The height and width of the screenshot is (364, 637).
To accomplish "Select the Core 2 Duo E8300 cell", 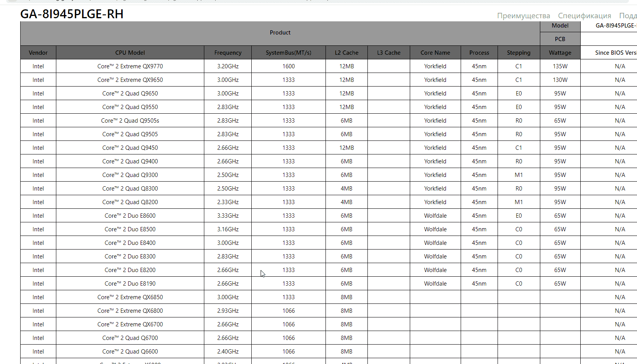I will click(x=130, y=257).
